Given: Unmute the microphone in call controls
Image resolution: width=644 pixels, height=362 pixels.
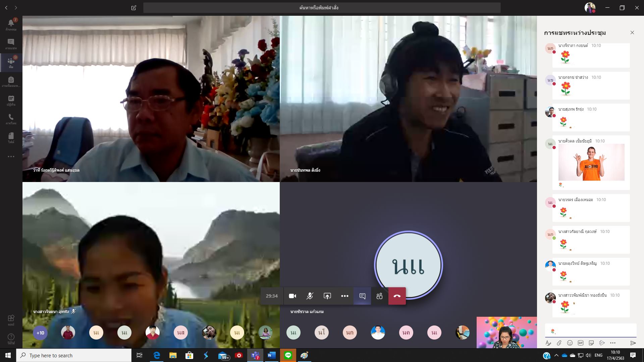Looking at the screenshot, I should [310, 296].
